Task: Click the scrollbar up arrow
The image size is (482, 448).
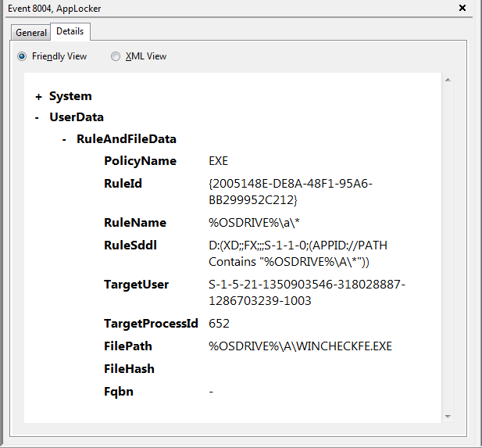Action: [x=448, y=80]
